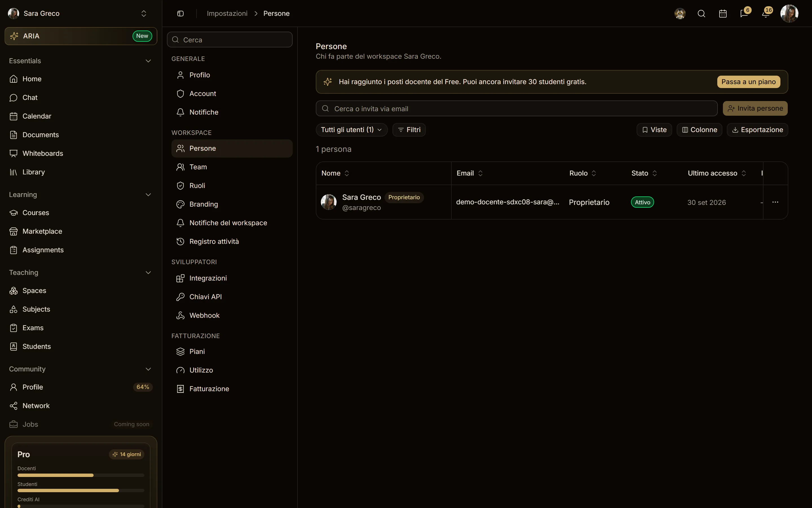
Task: Collapse the Essentials section
Action: [148, 61]
